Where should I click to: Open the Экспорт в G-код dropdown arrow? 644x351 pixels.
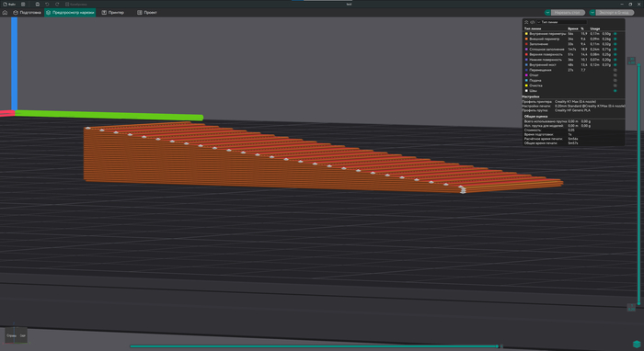592,13
